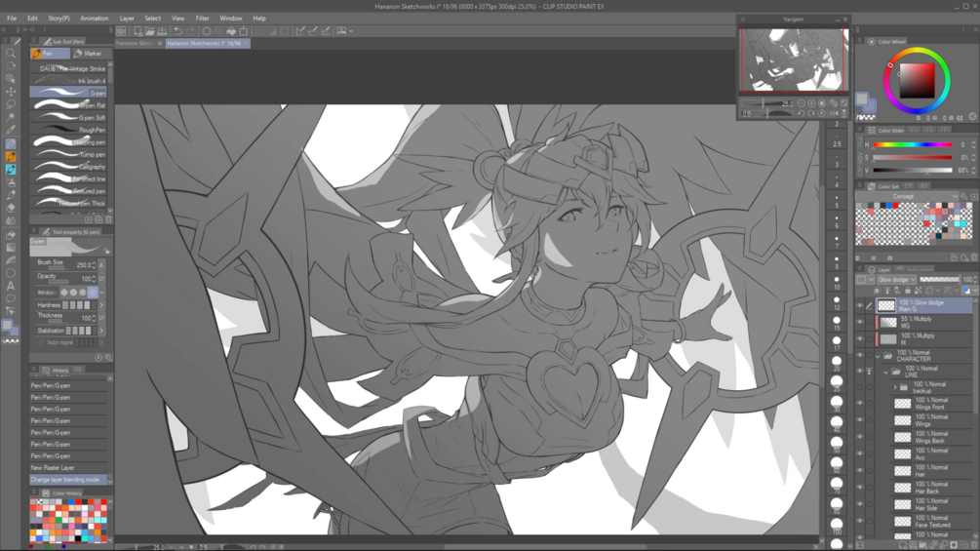The image size is (980, 551).
Task: Hide the MG multiply layer
Action: point(859,323)
